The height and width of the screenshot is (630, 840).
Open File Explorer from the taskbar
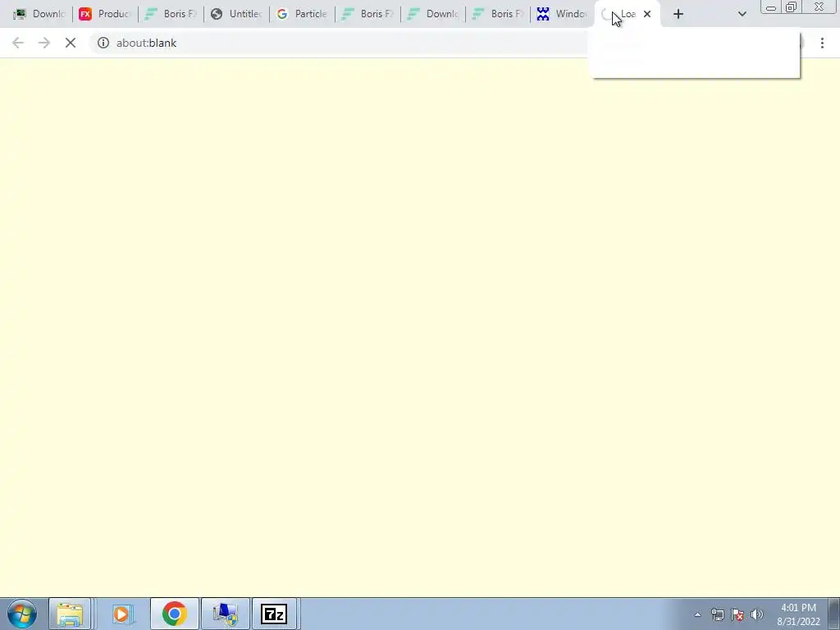coord(71,614)
